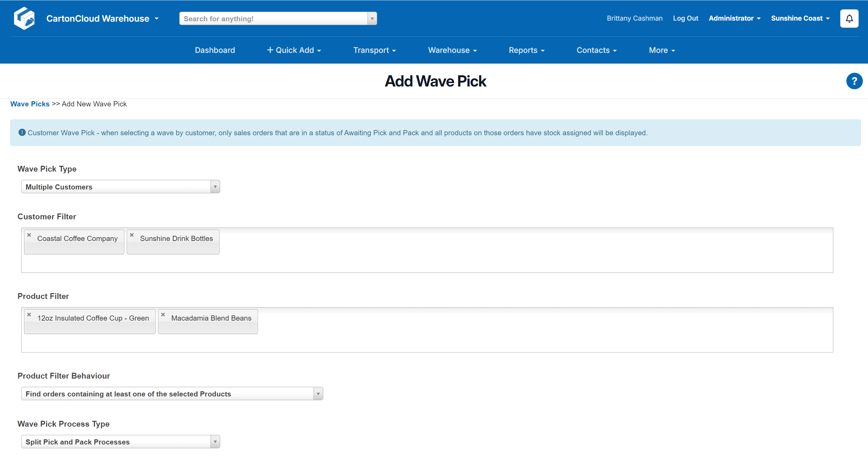
Task: Click the plus icon next to Quick Add
Action: pyautogui.click(x=270, y=50)
